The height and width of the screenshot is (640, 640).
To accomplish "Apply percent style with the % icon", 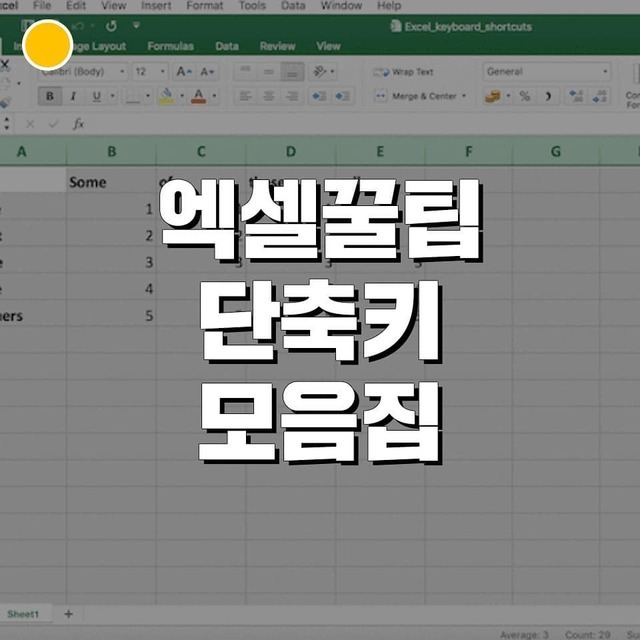I will [524, 97].
